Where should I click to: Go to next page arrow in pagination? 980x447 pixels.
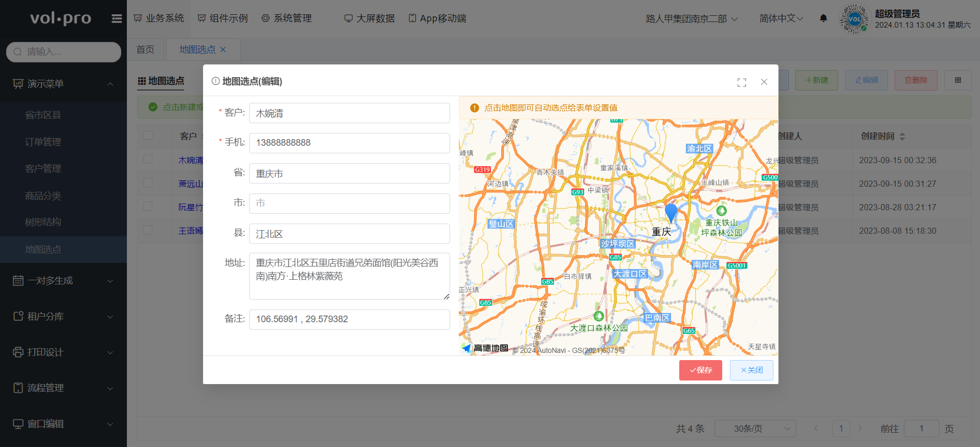click(x=860, y=429)
